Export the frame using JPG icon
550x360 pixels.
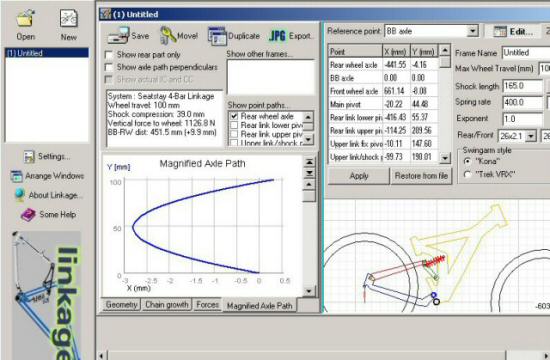pos(277,36)
